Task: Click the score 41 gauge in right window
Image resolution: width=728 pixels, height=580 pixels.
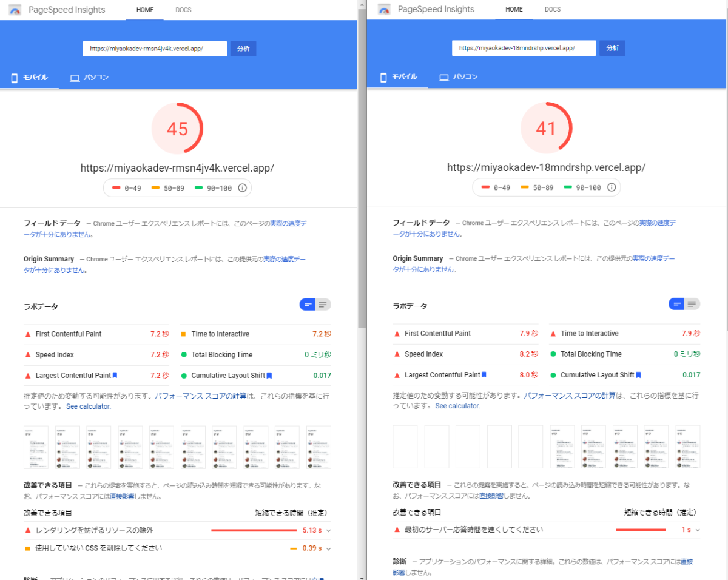Action: pyautogui.click(x=546, y=128)
